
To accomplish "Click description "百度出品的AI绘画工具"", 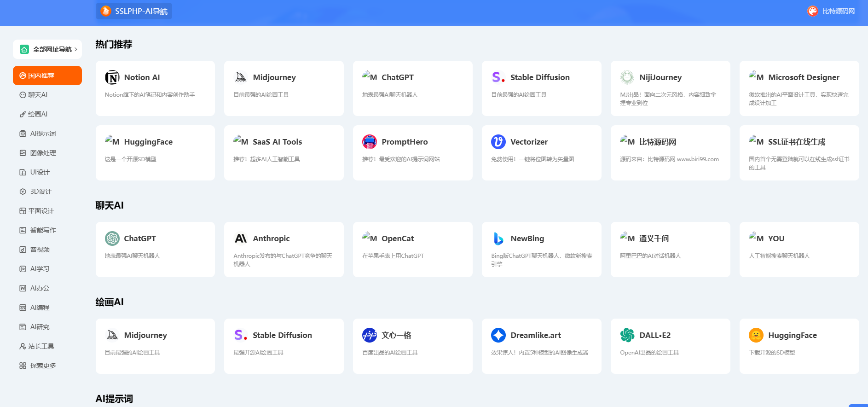I will 390,353.
